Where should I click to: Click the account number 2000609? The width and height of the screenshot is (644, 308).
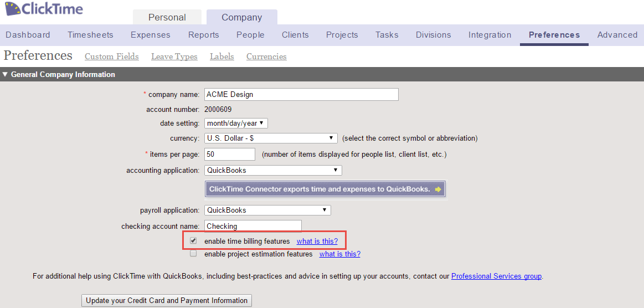[218, 110]
